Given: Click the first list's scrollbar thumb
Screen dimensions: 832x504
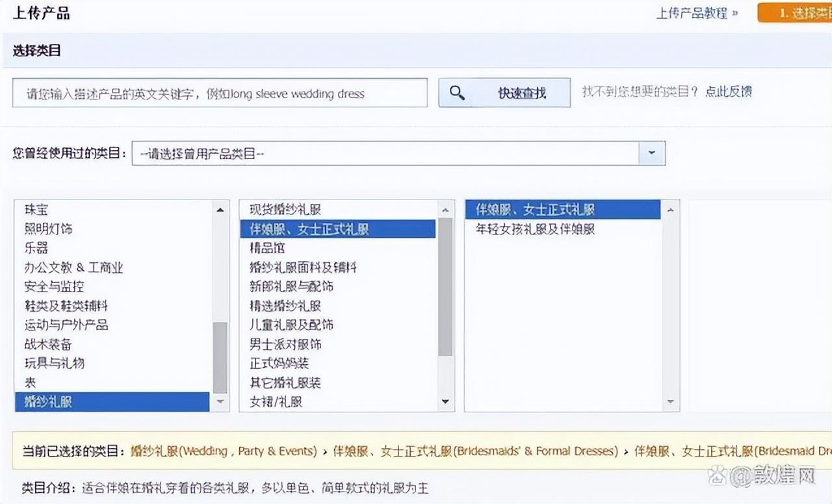Looking at the screenshot, I should [x=220, y=357].
